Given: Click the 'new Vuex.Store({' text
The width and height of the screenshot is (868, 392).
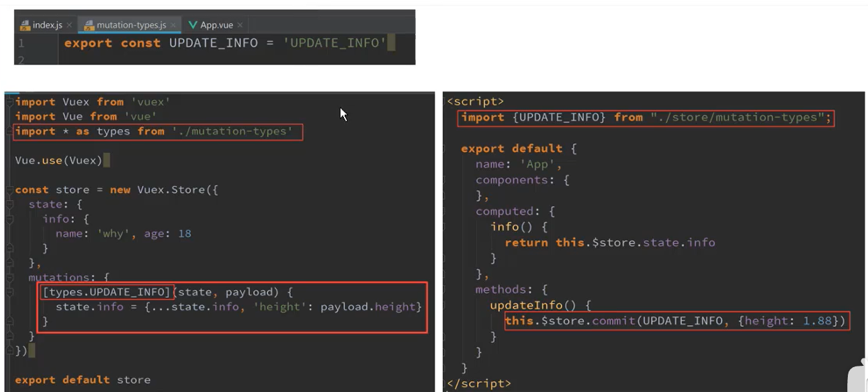Looking at the screenshot, I should 165,190.
